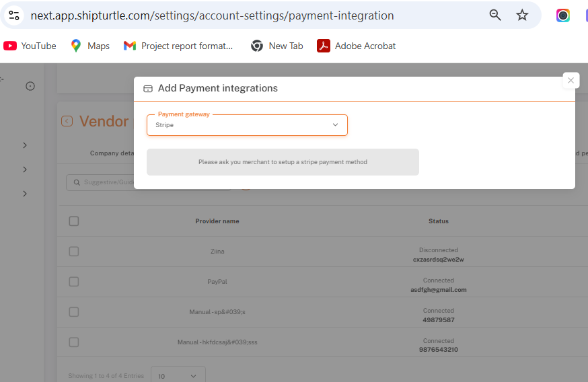Click the stripe payment method notice message
This screenshot has width=588, height=382.
[x=283, y=162]
